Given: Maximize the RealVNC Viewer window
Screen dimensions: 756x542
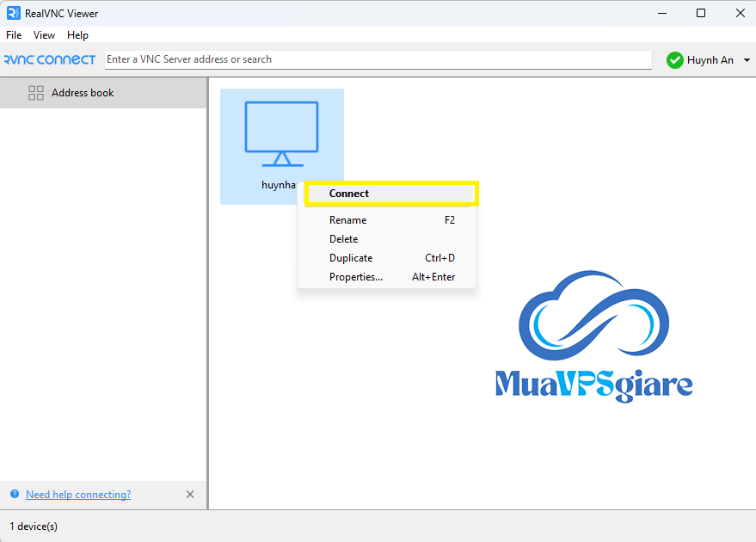Looking at the screenshot, I should pyautogui.click(x=701, y=13).
